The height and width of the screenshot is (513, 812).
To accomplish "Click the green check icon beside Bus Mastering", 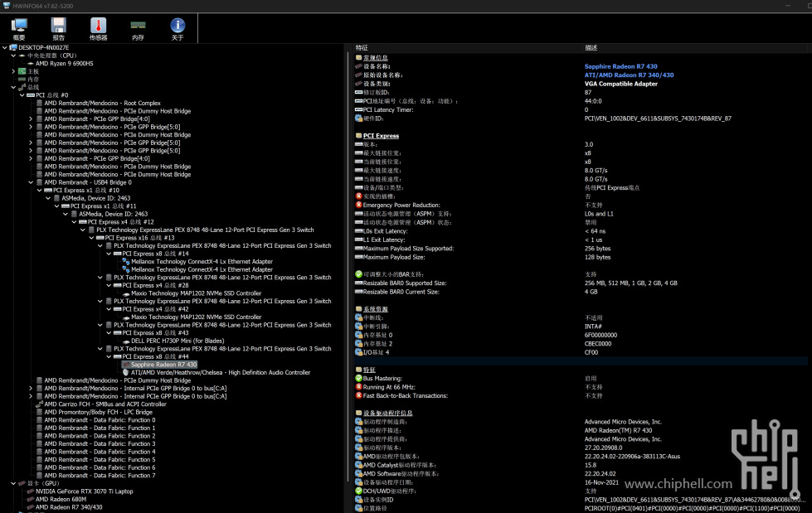I will click(358, 379).
